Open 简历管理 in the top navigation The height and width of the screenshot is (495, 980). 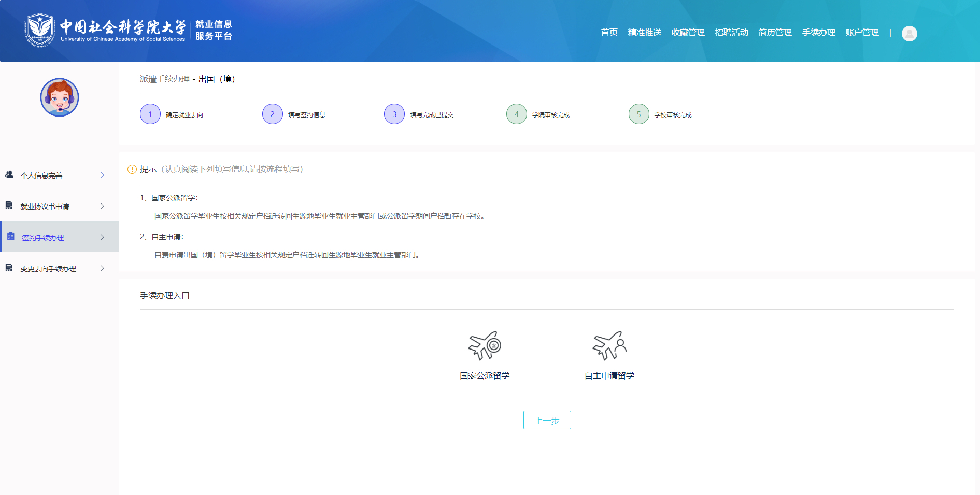[x=775, y=33]
